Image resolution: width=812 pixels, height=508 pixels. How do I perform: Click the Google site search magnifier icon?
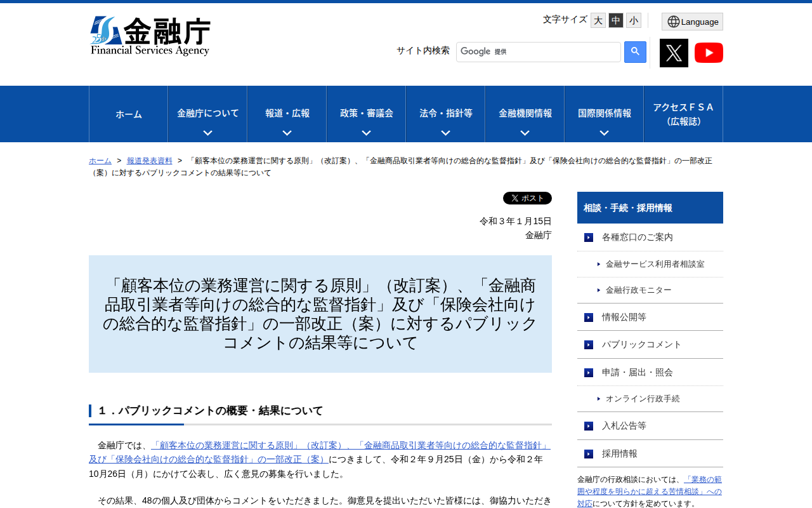pyautogui.click(x=634, y=52)
